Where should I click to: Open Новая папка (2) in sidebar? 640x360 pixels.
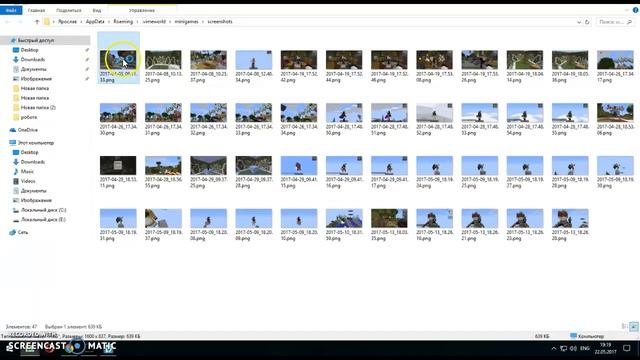click(38, 108)
